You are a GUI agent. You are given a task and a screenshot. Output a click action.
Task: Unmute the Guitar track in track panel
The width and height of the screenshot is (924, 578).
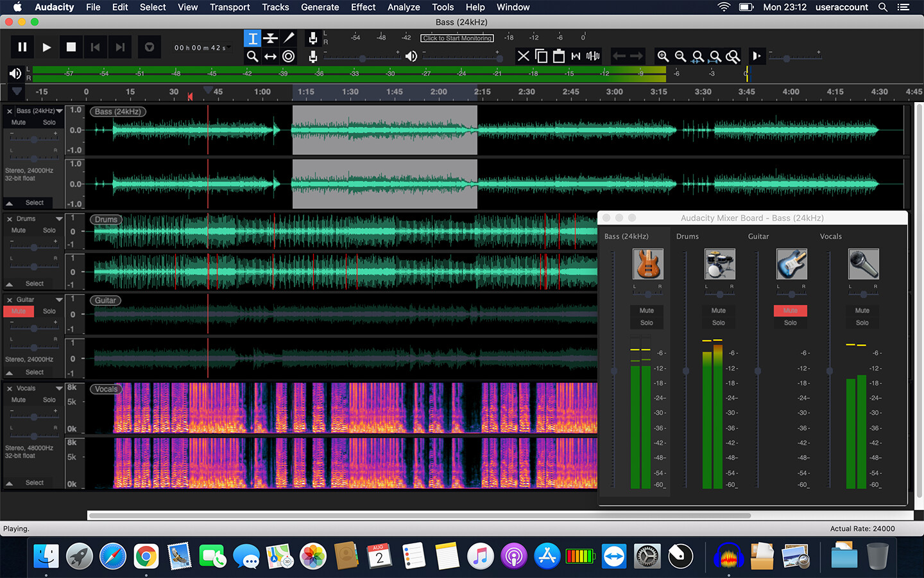[x=19, y=311]
